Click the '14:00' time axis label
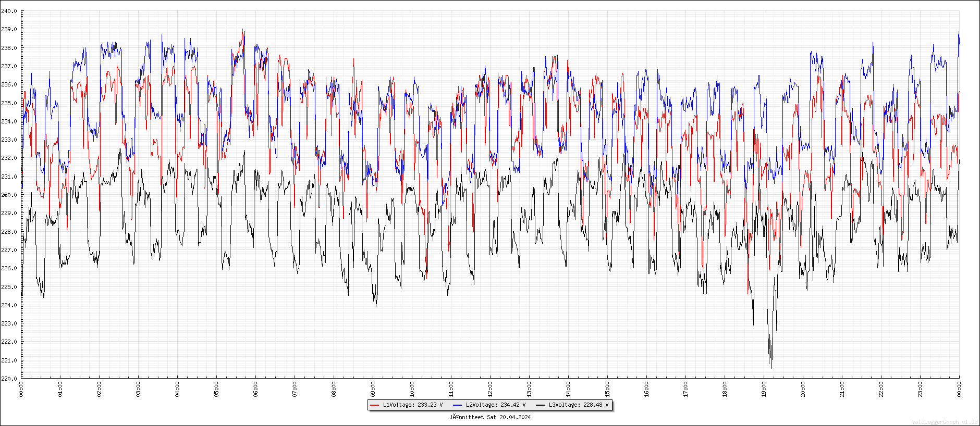 [568, 389]
